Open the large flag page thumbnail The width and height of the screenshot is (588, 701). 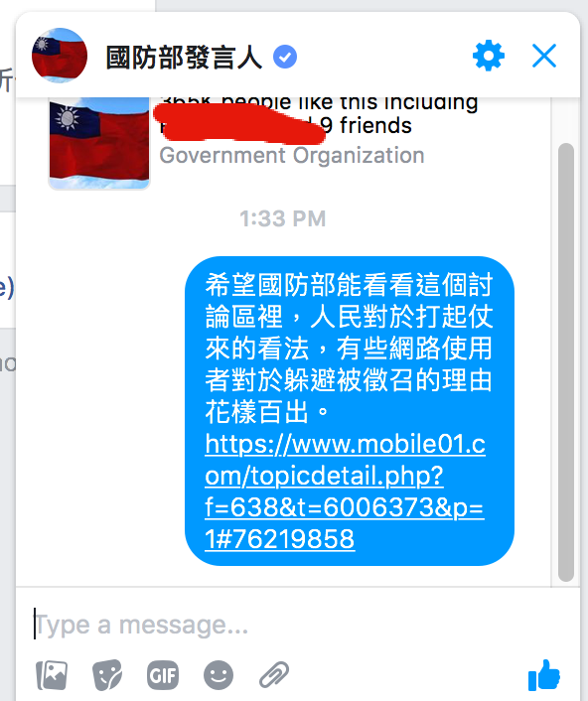(98, 143)
